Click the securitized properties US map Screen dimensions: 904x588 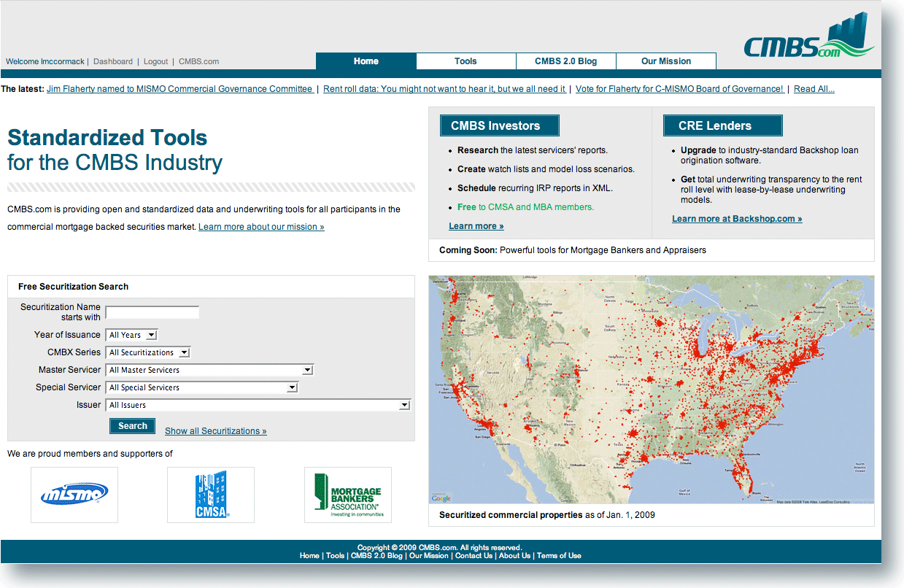coord(652,390)
